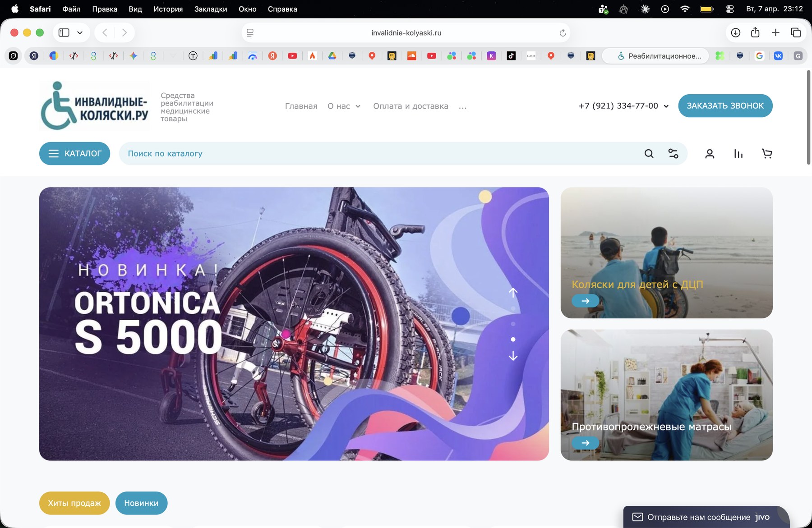This screenshot has height=528, width=812.
Task: Open the shopping cart icon
Action: (x=767, y=154)
